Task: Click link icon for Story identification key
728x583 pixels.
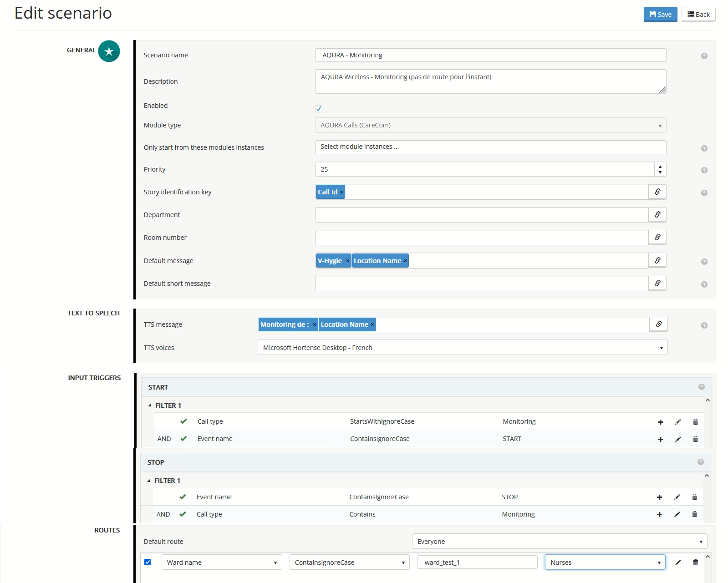Action: coord(657,192)
